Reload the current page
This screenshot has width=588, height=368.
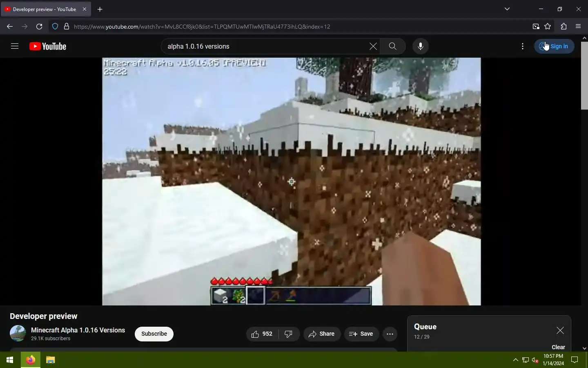(x=39, y=27)
